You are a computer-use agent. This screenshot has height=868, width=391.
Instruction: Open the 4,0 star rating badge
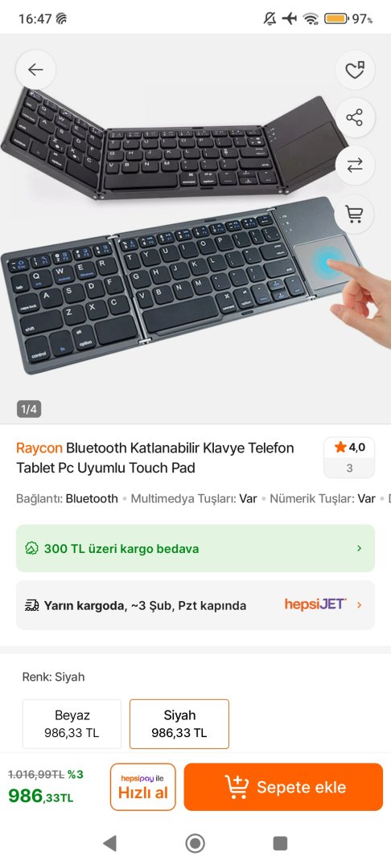click(x=349, y=457)
